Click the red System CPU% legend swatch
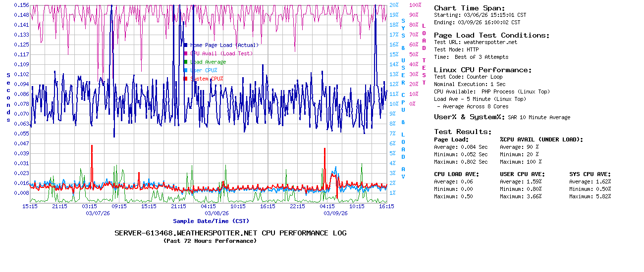Viewport: 644px width, 272px height. click(x=186, y=79)
